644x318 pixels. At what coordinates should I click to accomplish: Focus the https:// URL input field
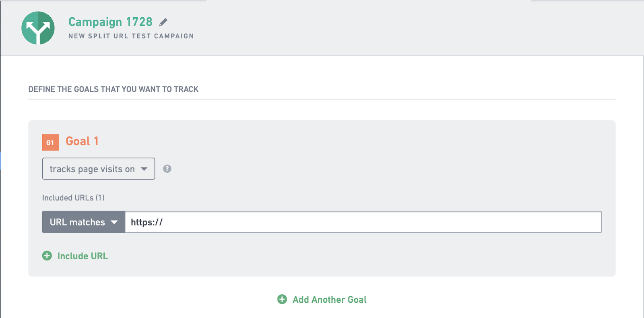point(363,222)
